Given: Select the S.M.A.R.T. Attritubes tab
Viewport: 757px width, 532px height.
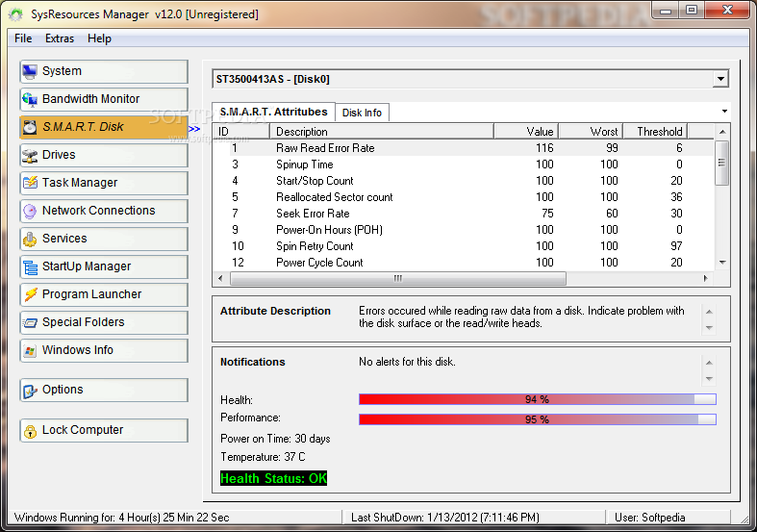Looking at the screenshot, I should [x=273, y=112].
